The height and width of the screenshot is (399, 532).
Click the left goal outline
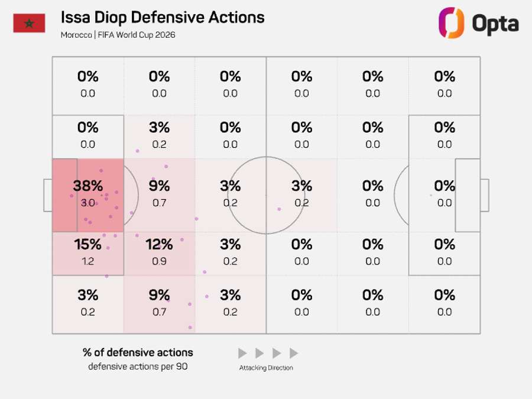point(48,196)
